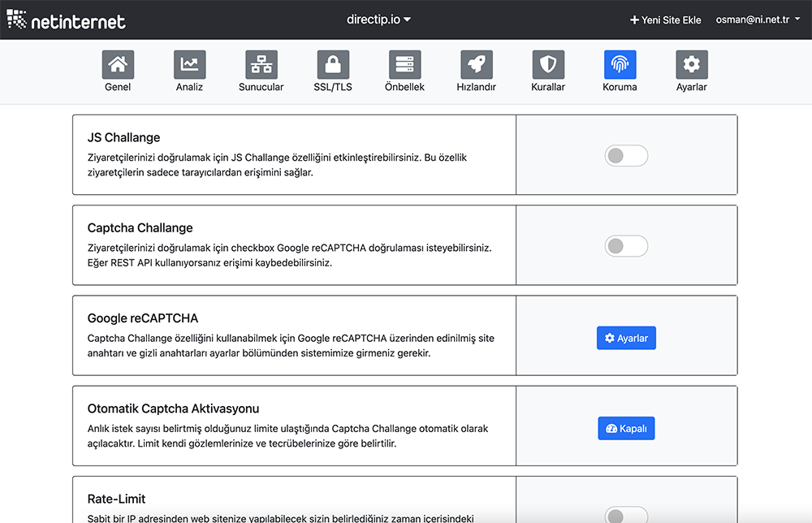Open the Önbellek cache icon
Viewport: 812px width, 523px height.
tap(405, 65)
